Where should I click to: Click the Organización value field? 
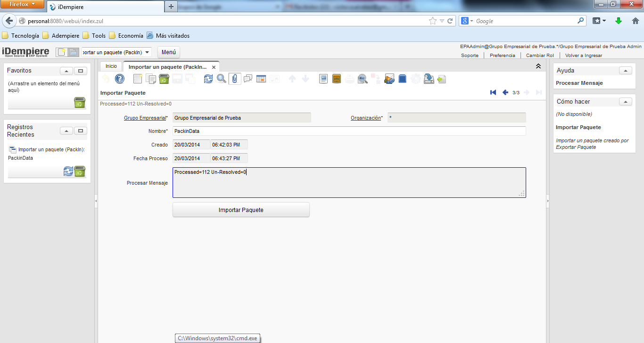coord(457,118)
